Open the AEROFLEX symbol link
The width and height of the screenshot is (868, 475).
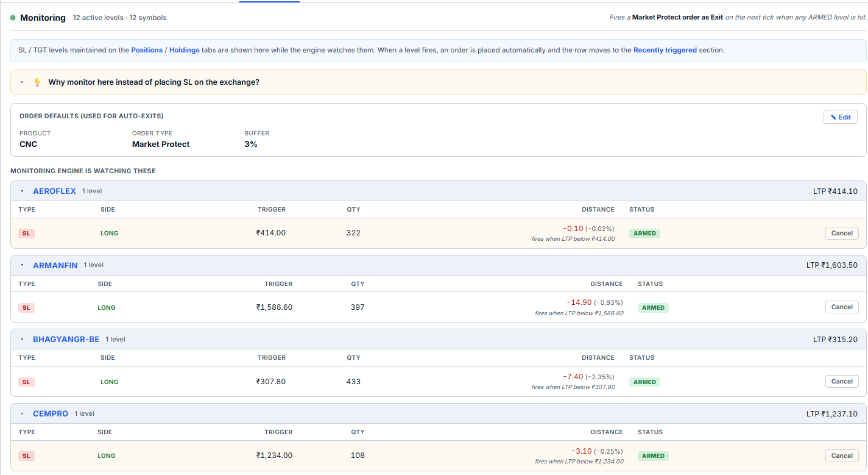(x=54, y=191)
